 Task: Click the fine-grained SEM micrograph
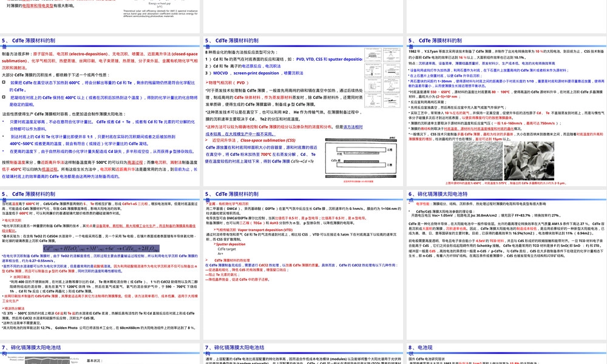477,161
